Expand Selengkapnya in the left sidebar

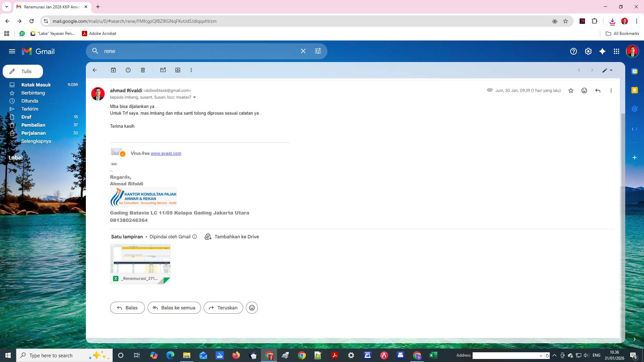(x=36, y=141)
